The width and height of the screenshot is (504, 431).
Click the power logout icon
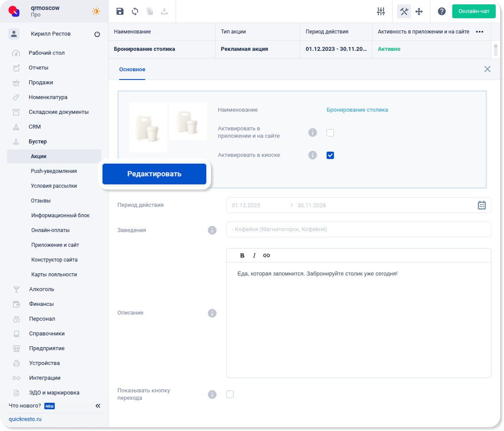(x=97, y=34)
